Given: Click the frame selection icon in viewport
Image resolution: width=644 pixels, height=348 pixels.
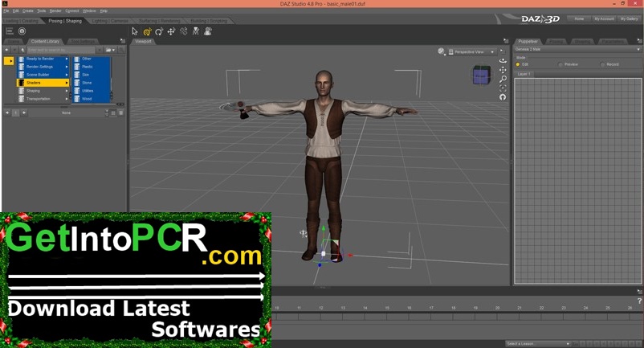Looking at the screenshot, I should tap(503, 88).
